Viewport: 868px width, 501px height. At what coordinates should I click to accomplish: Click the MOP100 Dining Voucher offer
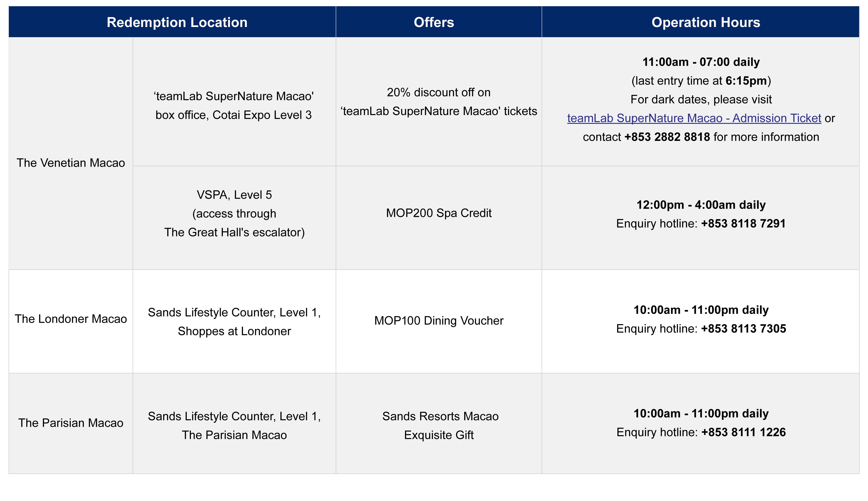click(x=438, y=321)
